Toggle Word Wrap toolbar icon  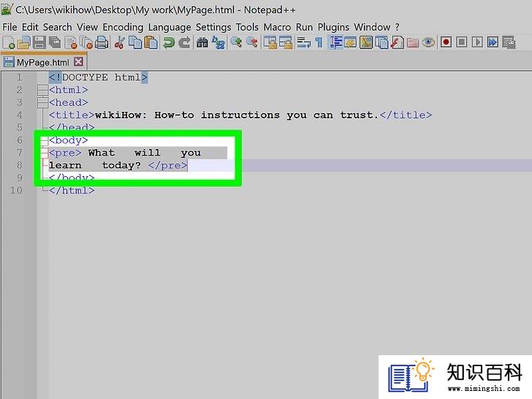coord(303,42)
